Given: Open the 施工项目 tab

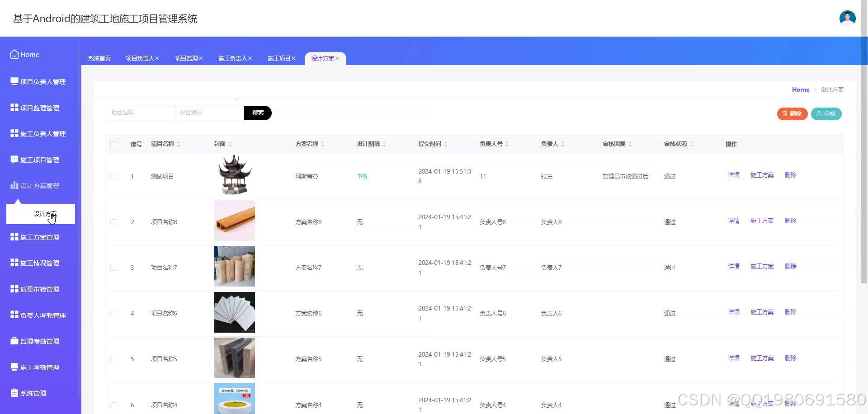Looking at the screenshot, I should pos(279,58).
